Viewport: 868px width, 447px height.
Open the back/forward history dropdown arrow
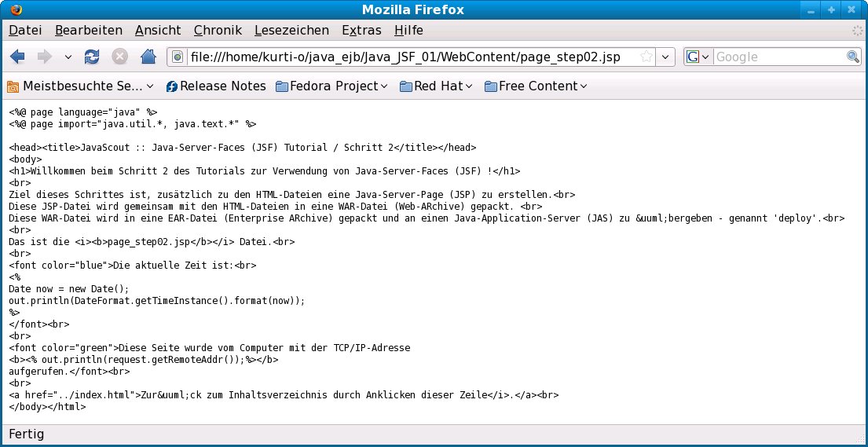(x=68, y=57)
